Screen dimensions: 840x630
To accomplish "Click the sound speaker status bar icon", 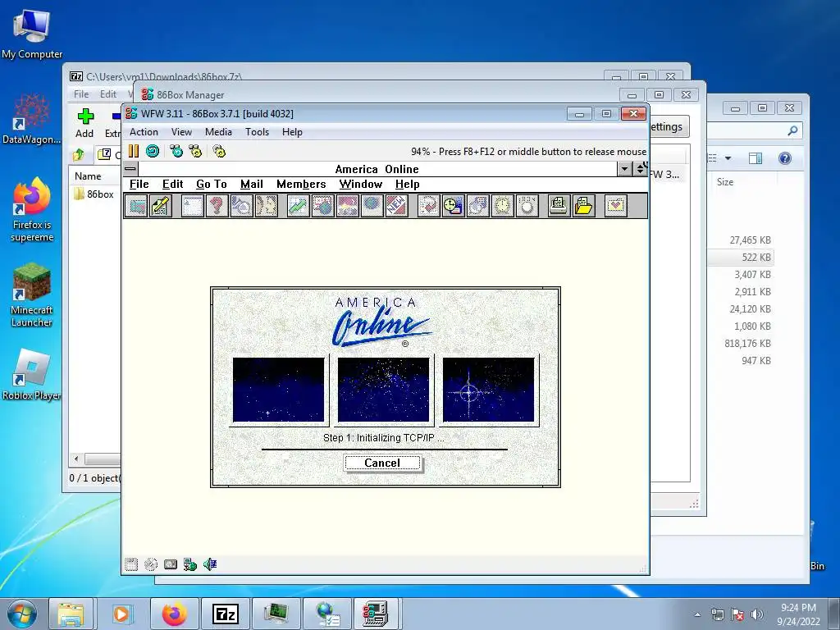I will coord(210,564).
